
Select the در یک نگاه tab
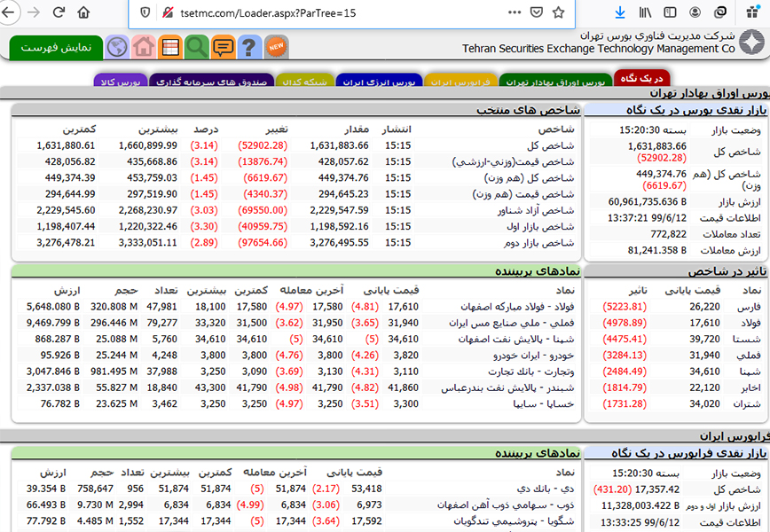click(x=641, y=78)
